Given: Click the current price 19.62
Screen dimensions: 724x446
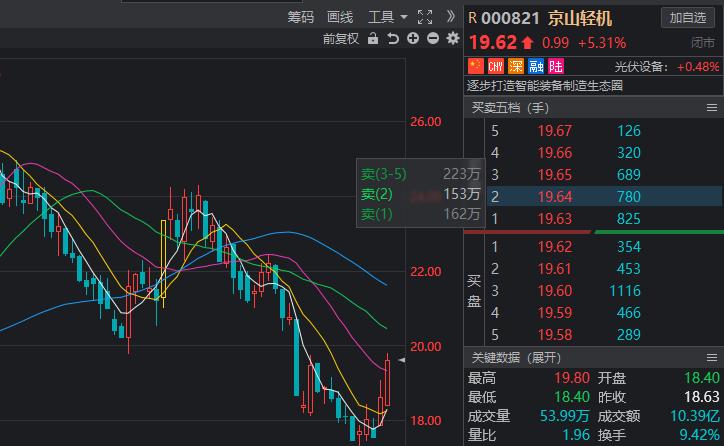Looking at the screenshot, I should (493, 42).
